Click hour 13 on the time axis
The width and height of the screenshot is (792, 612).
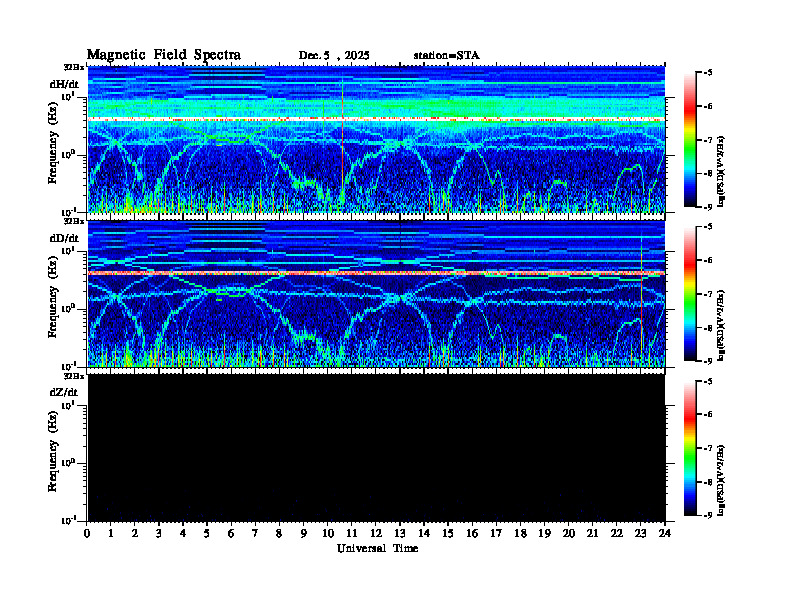[400, 534]
